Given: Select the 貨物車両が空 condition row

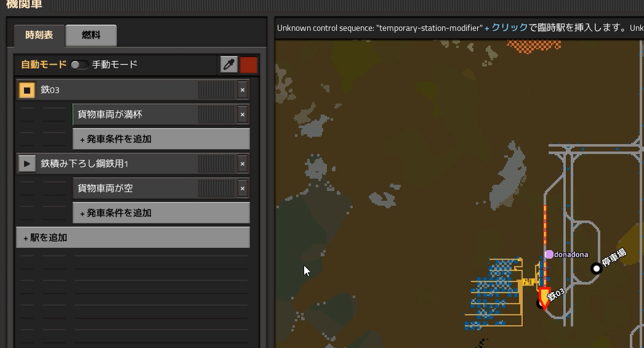Looking at the screenshot, I should (x=161, y=188).
